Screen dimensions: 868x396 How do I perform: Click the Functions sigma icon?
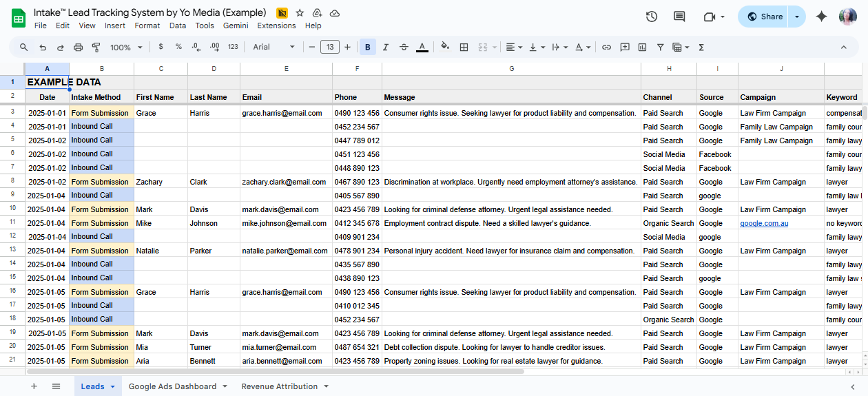pos(701,48)
